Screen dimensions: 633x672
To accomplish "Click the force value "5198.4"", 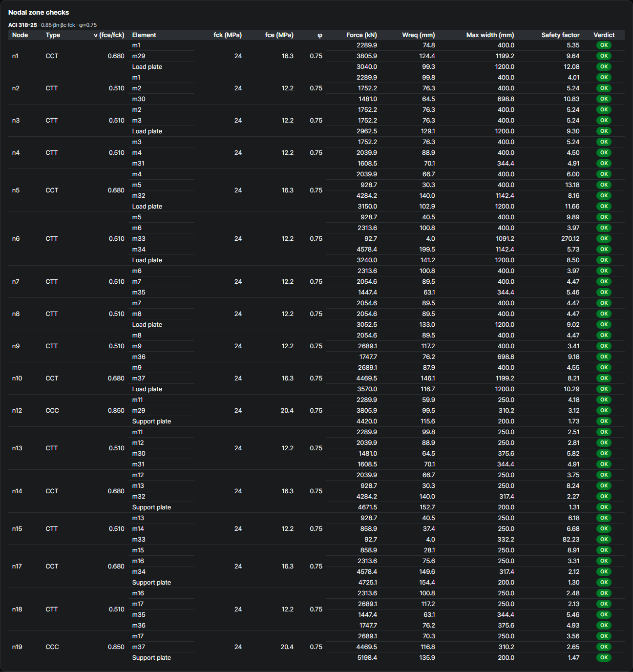I will (367, 658).
